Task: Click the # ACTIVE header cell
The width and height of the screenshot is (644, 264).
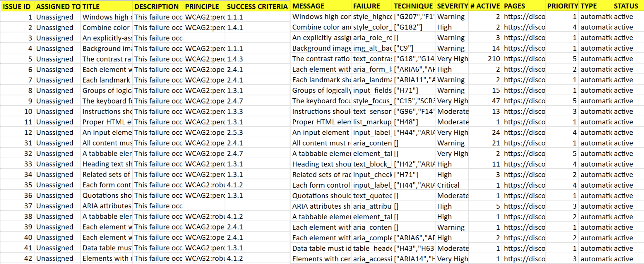Action: (x=485, y=6)
